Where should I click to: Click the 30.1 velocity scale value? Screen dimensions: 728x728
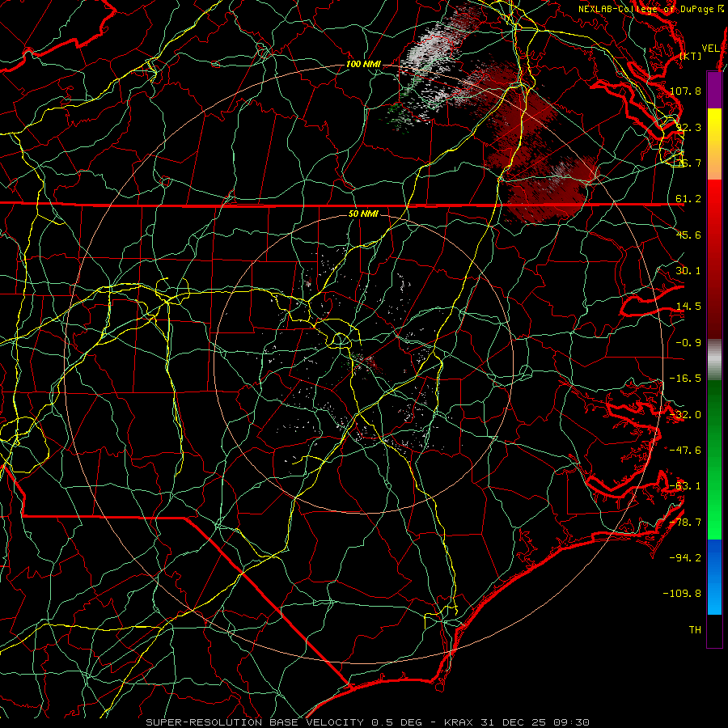point(688,270)
